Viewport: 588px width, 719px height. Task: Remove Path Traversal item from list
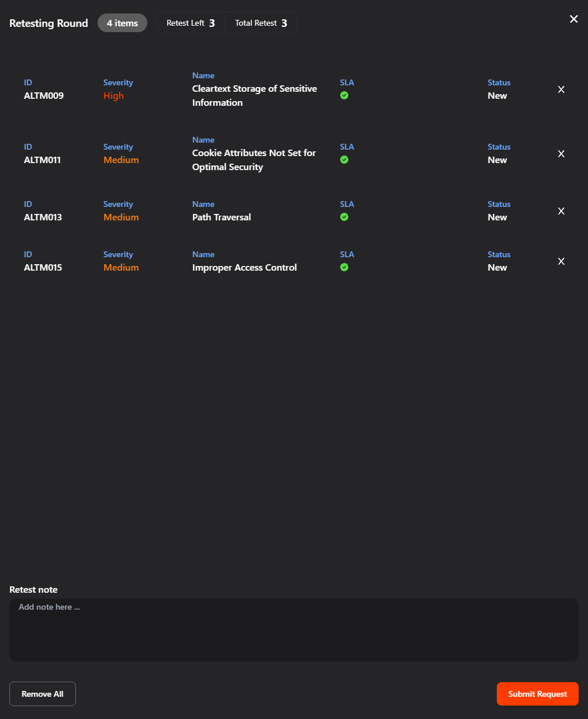point(561,211)
